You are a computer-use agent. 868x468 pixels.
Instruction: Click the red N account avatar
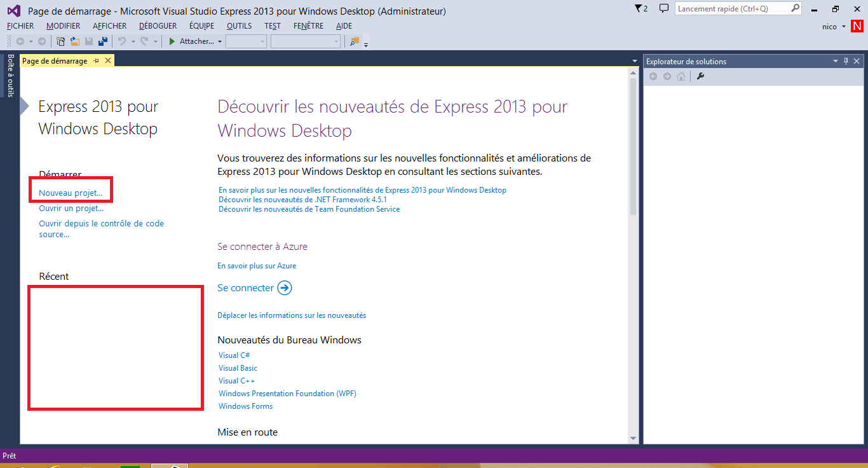pos(857,26)
